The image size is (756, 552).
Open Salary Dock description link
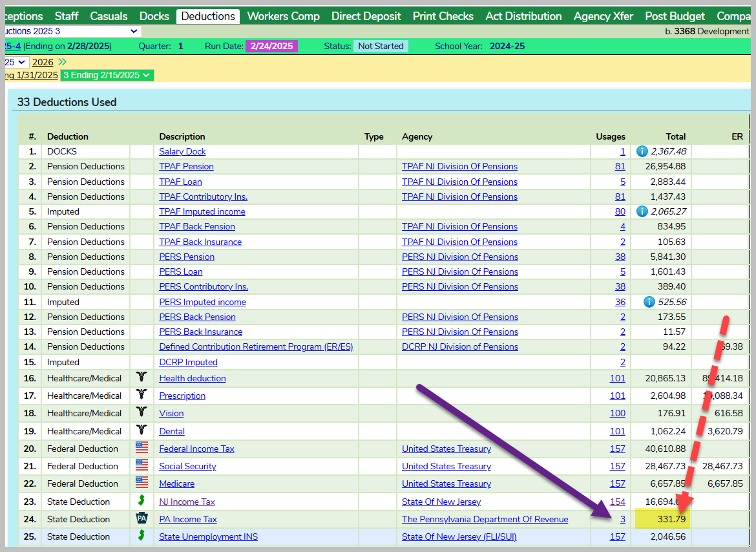(x=182, y=151)
